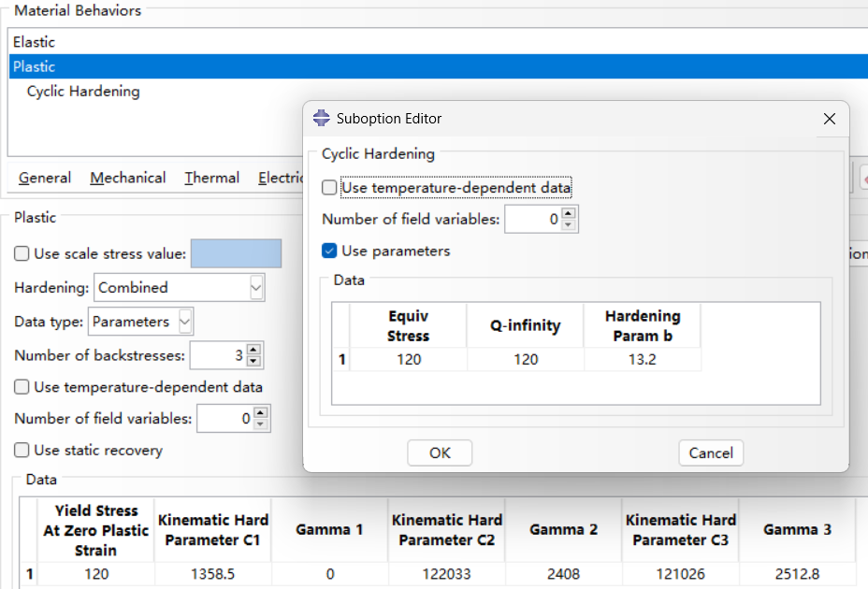Click the Gamma 2 column header

tap(563, 530)
